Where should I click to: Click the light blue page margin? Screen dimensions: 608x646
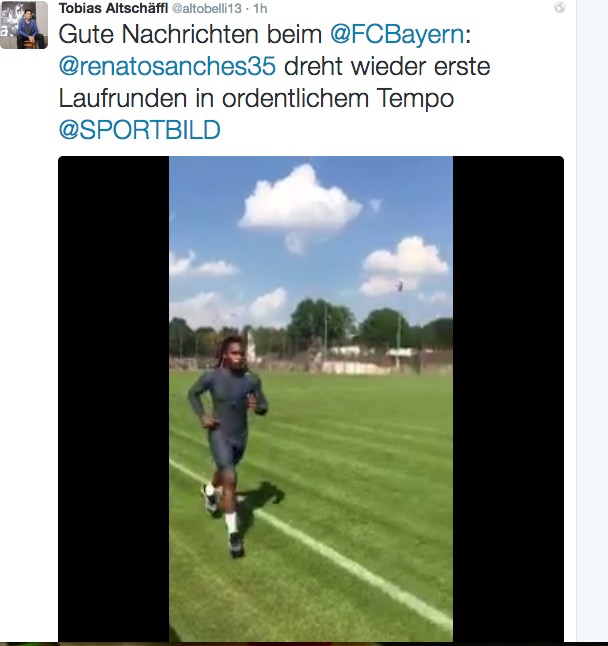(x=592, y=321)
